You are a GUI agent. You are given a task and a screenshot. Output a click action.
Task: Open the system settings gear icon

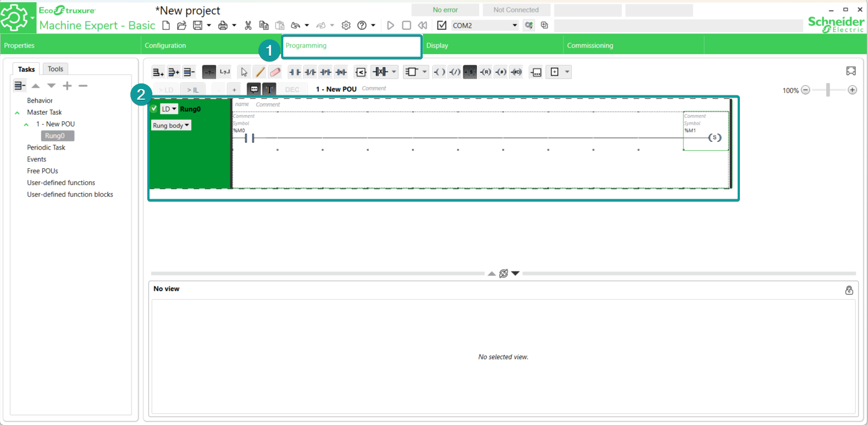(346, 25)
